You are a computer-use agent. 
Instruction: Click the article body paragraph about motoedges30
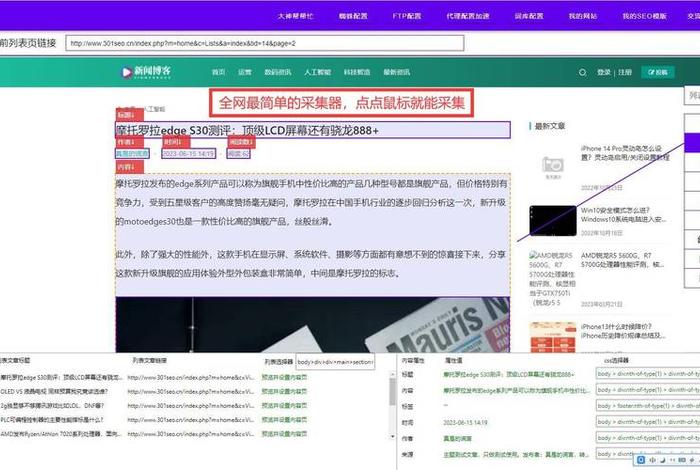(x=312, y=202)
